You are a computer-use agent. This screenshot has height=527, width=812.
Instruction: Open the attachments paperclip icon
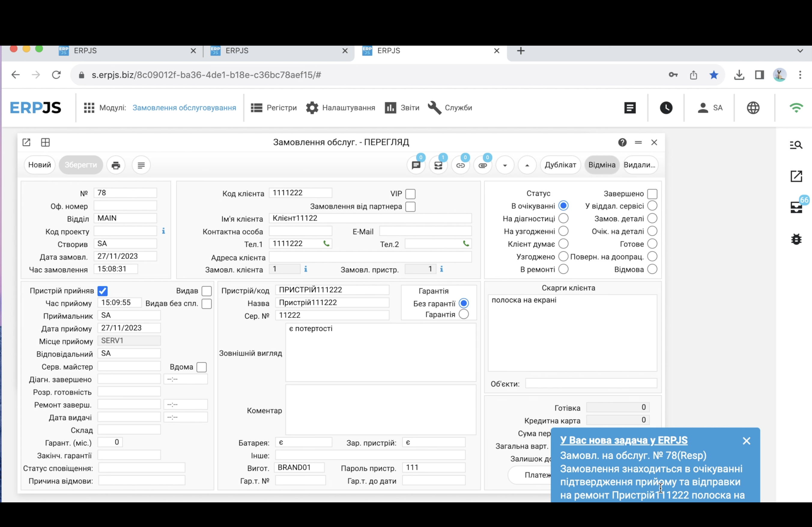[482, 165]
